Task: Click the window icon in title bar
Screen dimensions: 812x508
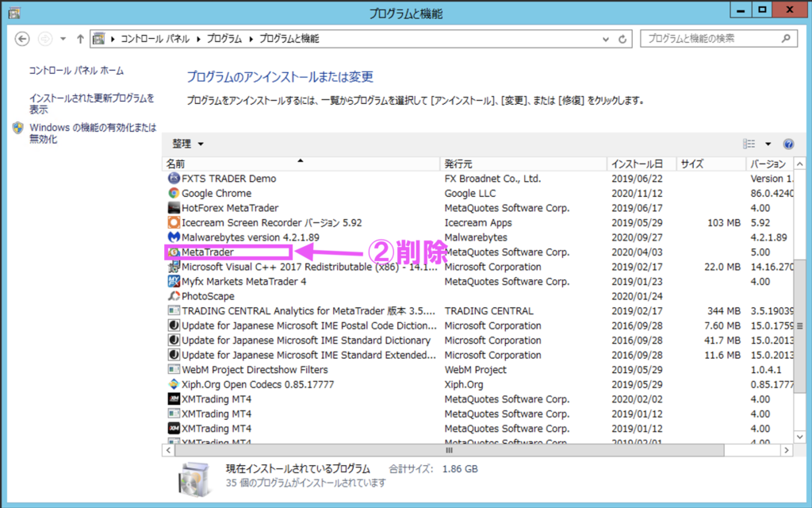Action: tap(14, 13)
